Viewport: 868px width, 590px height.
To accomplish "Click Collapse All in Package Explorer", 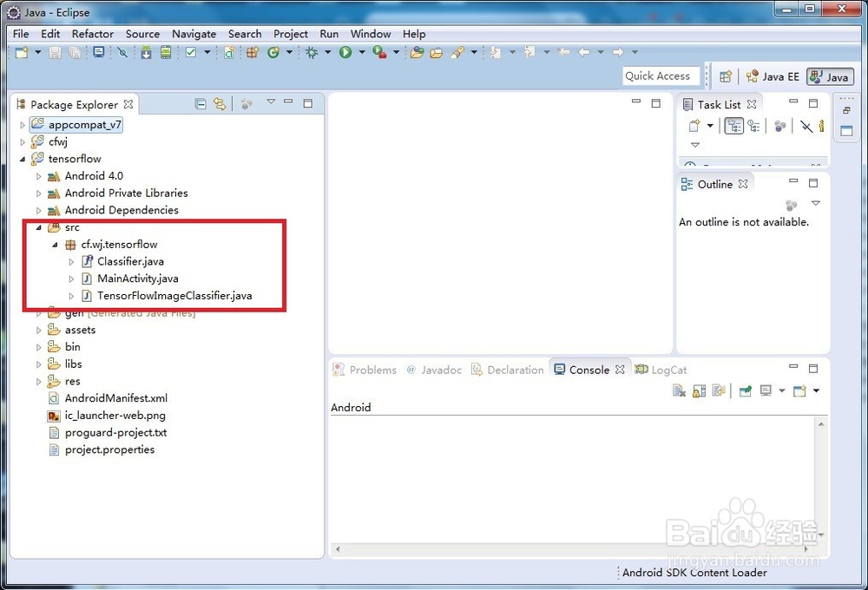I will click(201, 103).
